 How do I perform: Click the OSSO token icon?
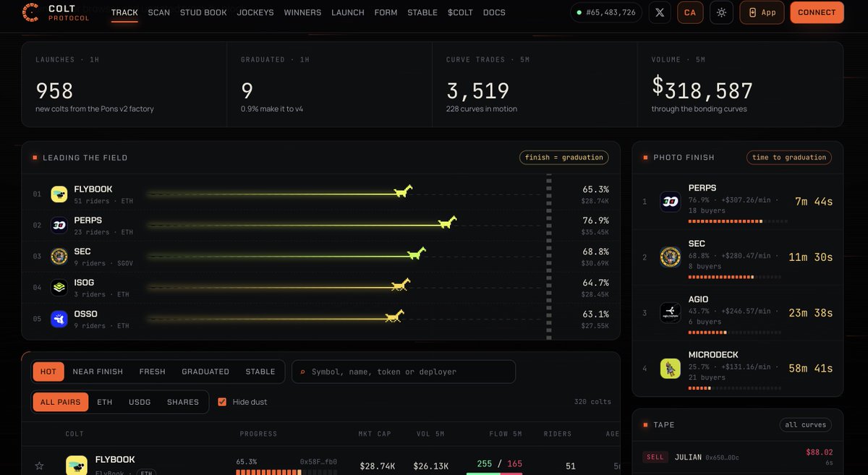(x=59, y=319)
